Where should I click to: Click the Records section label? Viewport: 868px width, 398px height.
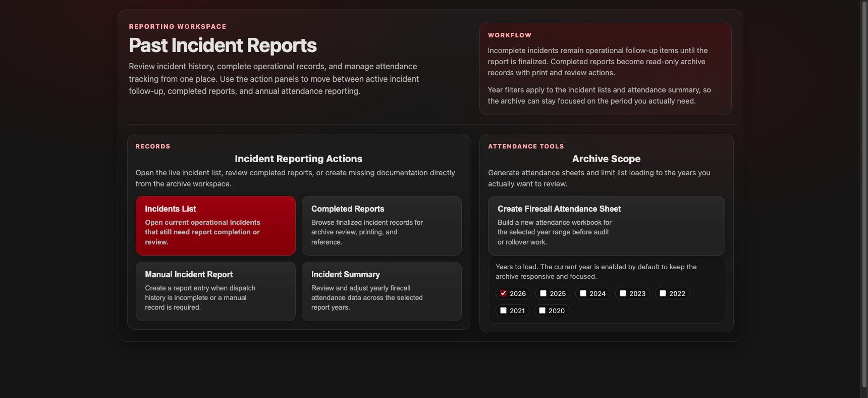(x=152, y=146)
